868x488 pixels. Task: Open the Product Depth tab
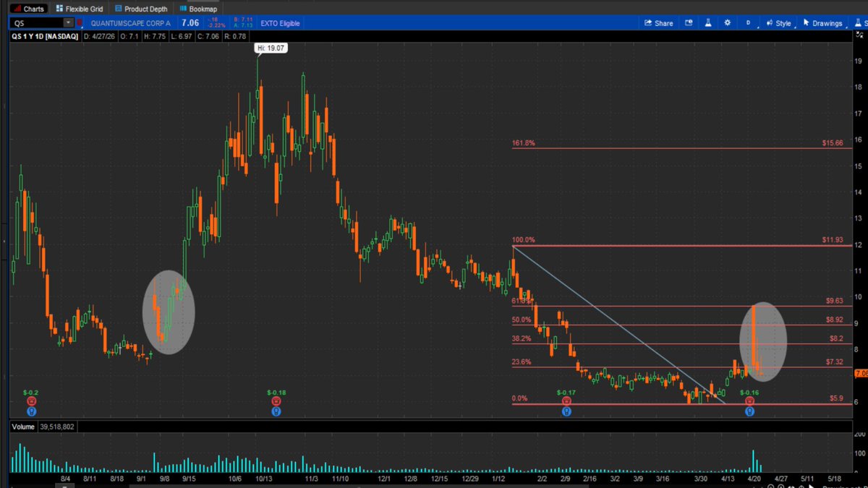tap(141, 9)
